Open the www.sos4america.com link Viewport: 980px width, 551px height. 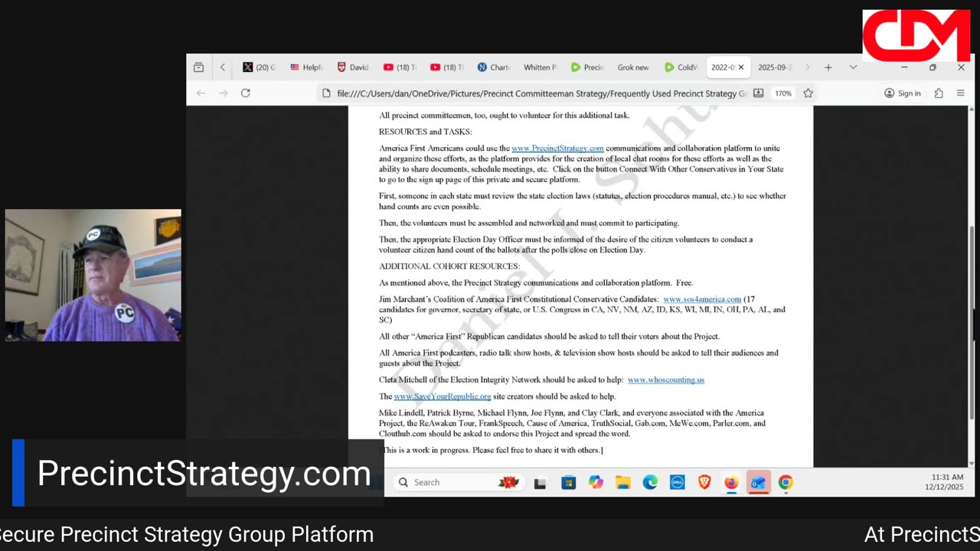(702, 299)
